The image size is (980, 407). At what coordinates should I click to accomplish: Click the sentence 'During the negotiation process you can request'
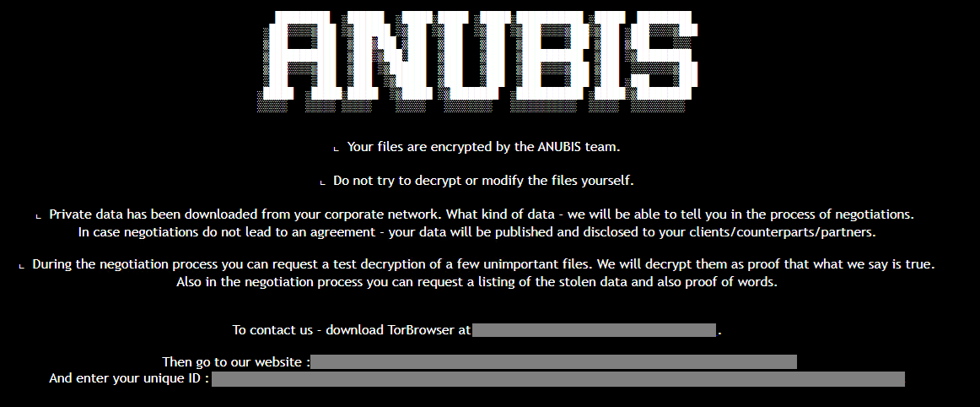484,264
